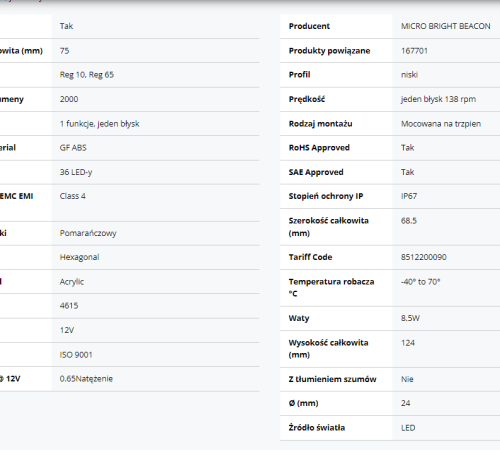The width and height of the screenshot is (500, 450).
Task: Click the GF ABS material value
Action: pyautogui.click(x=73, y=148)
